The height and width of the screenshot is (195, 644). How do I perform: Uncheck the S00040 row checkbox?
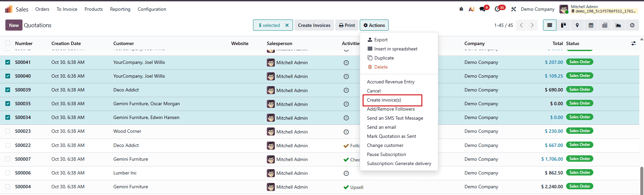tap(8, 76)
